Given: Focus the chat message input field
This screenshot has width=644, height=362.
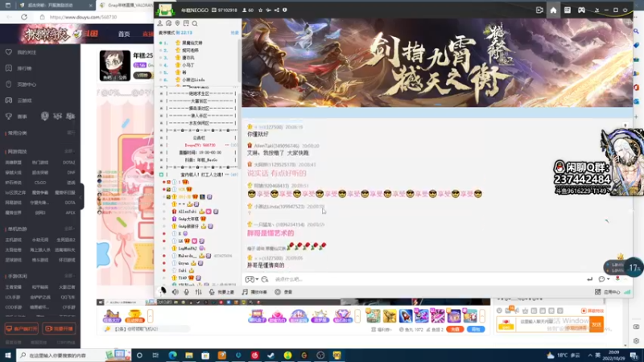Looking at the screenshot, I should pos(427,279).
